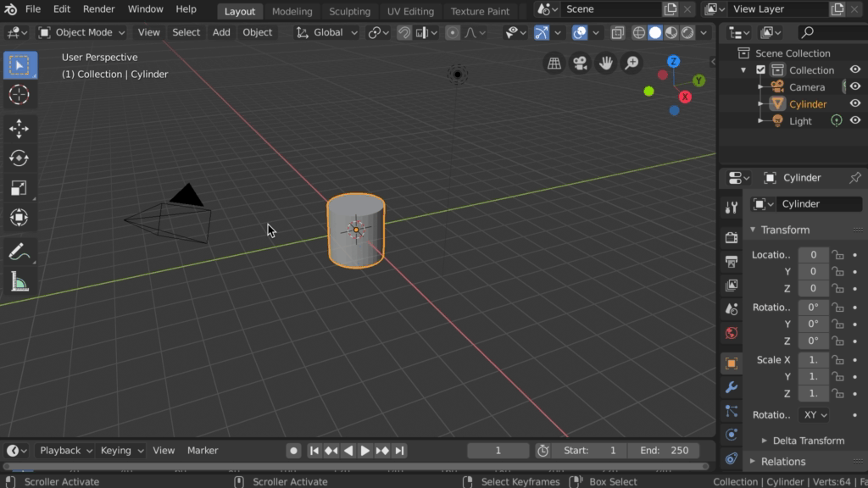This screenshot has width=868, height=488.
Task: Switch to the Sculpting workspace tab
Action: [349, 12]
